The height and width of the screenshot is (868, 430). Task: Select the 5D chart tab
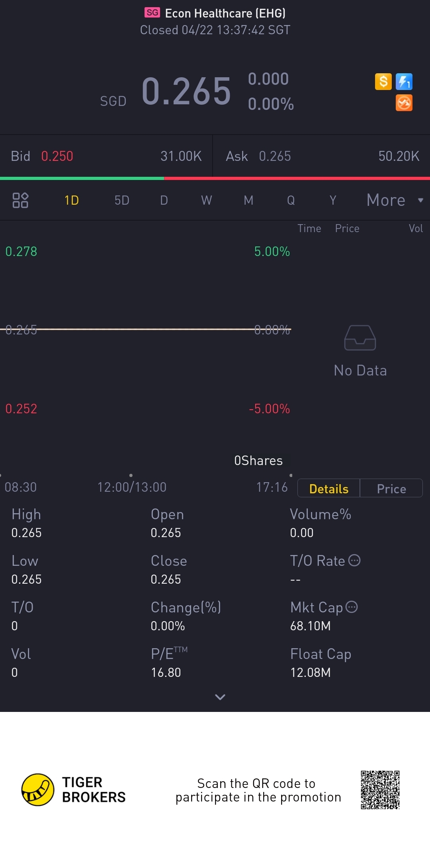coord(122,200)
